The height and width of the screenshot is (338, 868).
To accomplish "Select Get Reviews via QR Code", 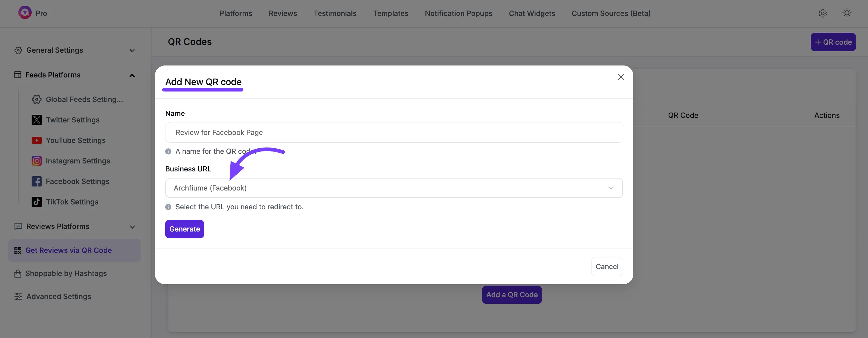I will click(x=68, y=250).
